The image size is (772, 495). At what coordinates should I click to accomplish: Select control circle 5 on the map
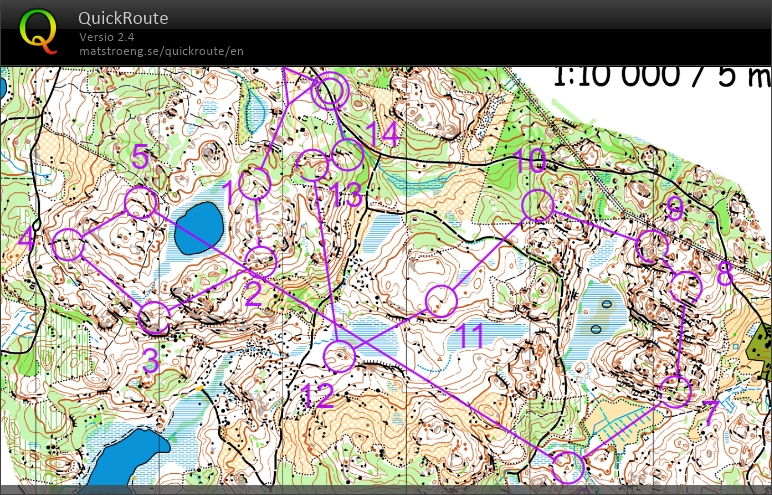[x=141, y=202]
